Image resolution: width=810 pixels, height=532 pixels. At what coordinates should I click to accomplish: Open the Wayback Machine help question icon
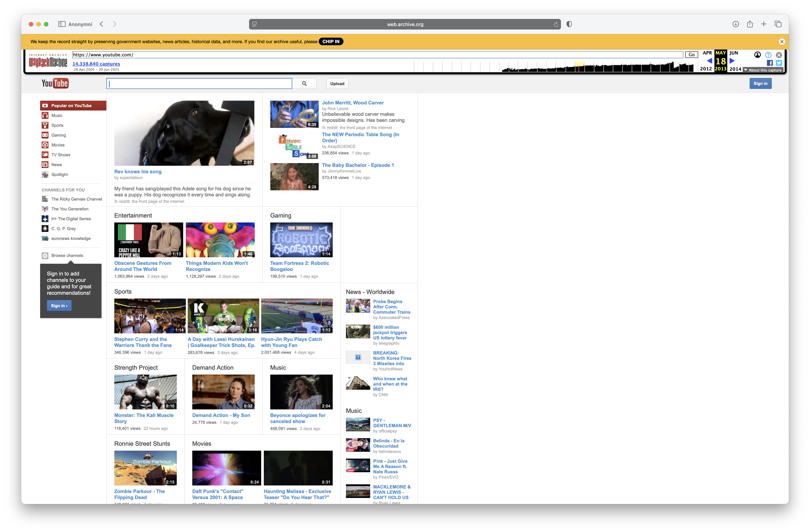[768, 55]
